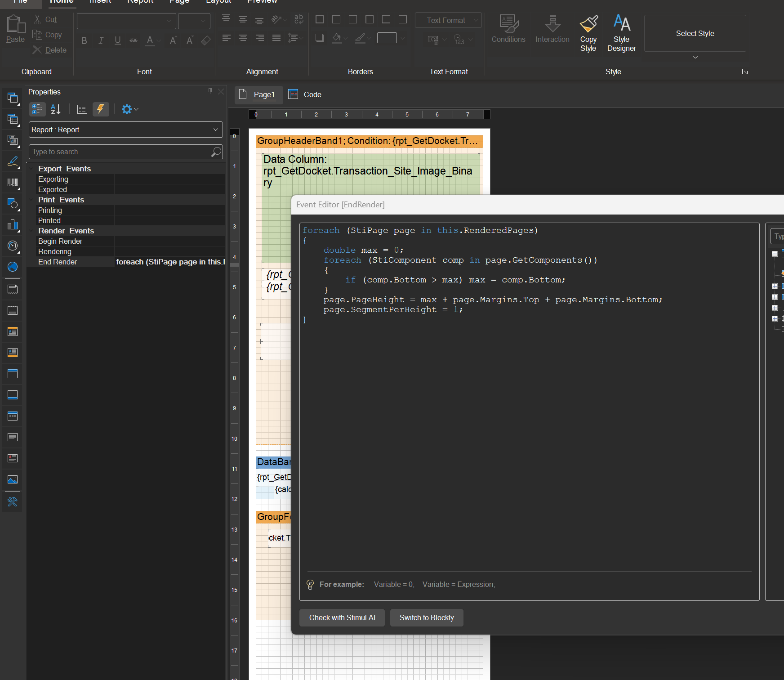Click the Delete X icon in Clipboard
Image resolution: width=784 pixels, height=680 pixels.
coord(37,50)
